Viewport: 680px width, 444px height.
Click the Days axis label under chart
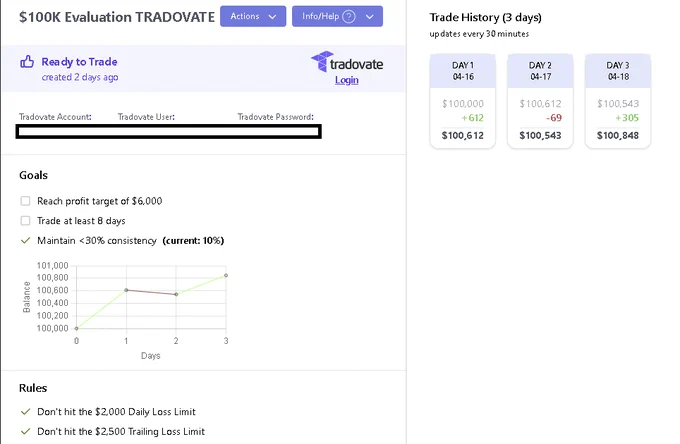pyautogui.click(x=150, y=356)
